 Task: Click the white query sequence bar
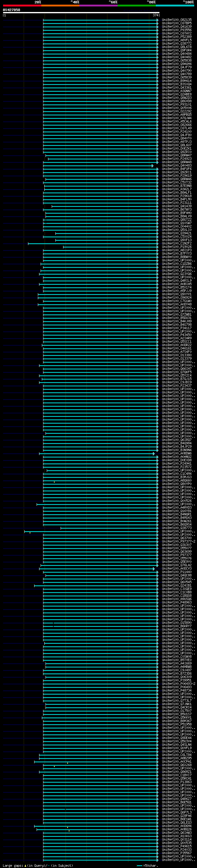(x=81, y=12)
